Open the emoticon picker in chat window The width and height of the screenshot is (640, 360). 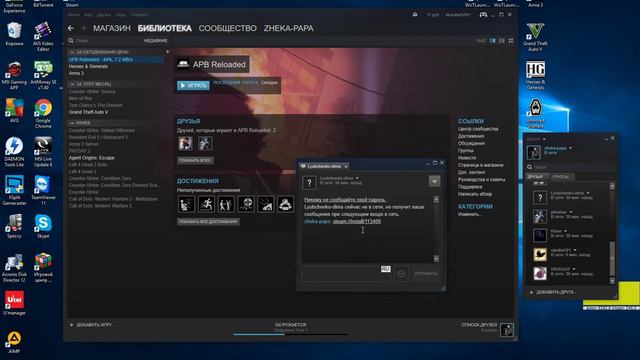tap(401, 273)
